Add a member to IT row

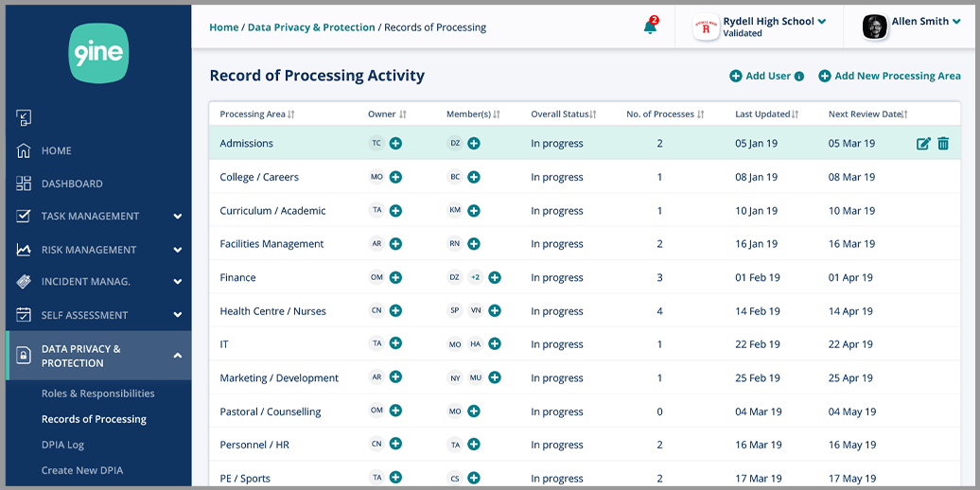click(x=494, y=344)
